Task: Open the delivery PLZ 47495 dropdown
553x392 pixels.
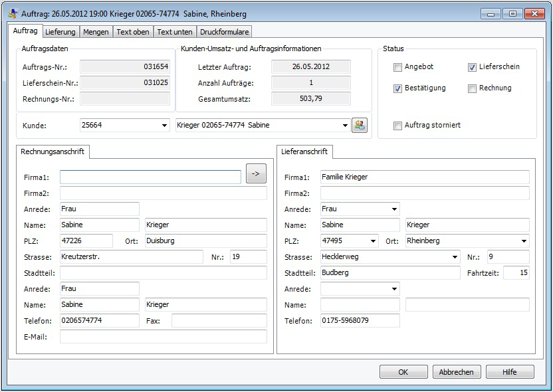Action: (374, 241)
